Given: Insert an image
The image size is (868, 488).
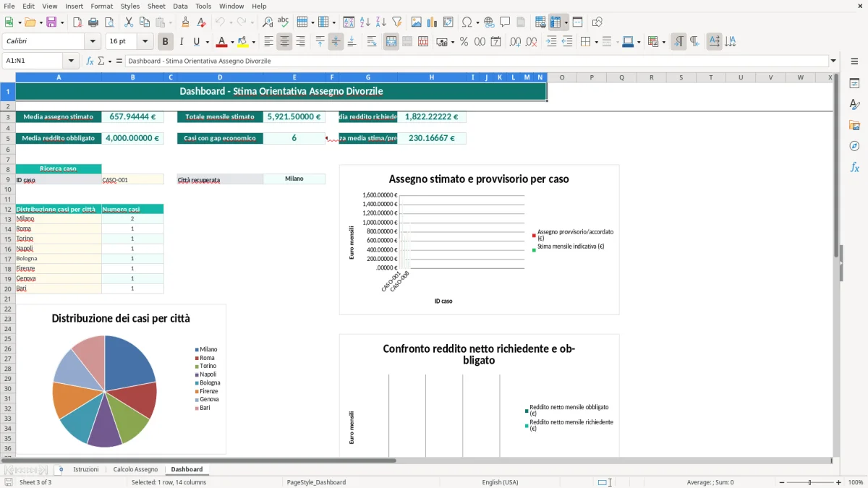Looking at the screenshot, I should (x=417, y=22).
